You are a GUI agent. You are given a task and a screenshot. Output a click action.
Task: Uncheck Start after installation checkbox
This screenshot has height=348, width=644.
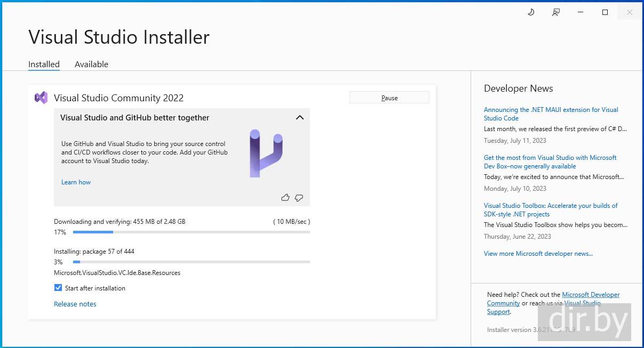click(x=58, y=288)
